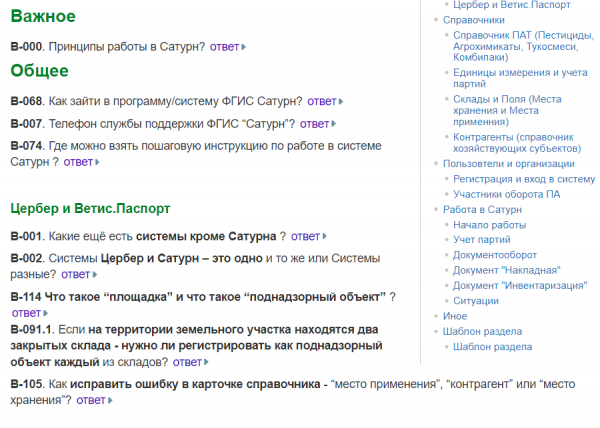Open the Справочники section in sidebar
The width and height of the screenshot is (600, 428).
pos(474,20)
